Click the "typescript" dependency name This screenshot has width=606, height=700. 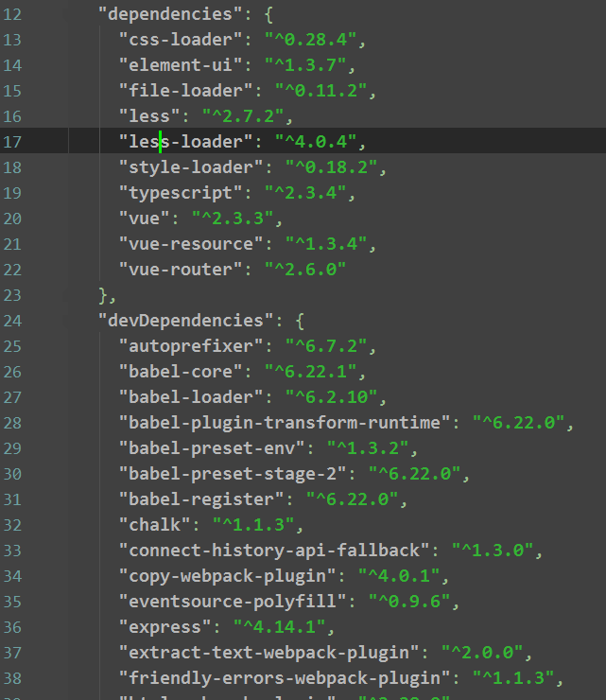[181, 193]
